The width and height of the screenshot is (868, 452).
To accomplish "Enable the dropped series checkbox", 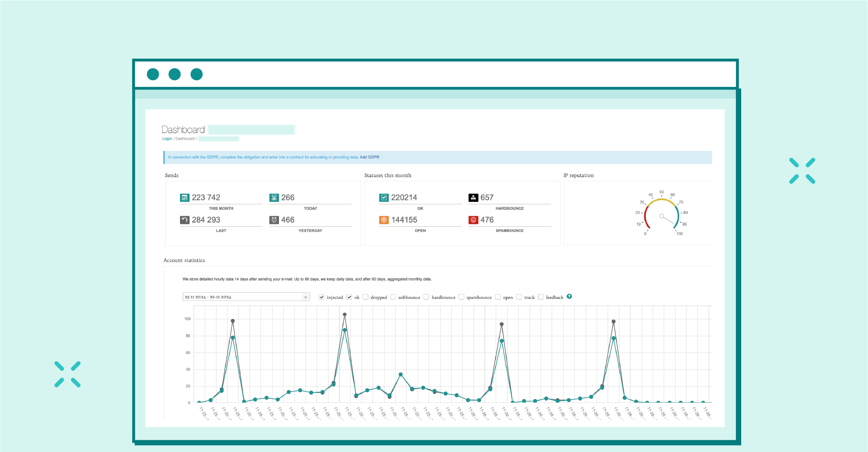I will click(366, 297).
